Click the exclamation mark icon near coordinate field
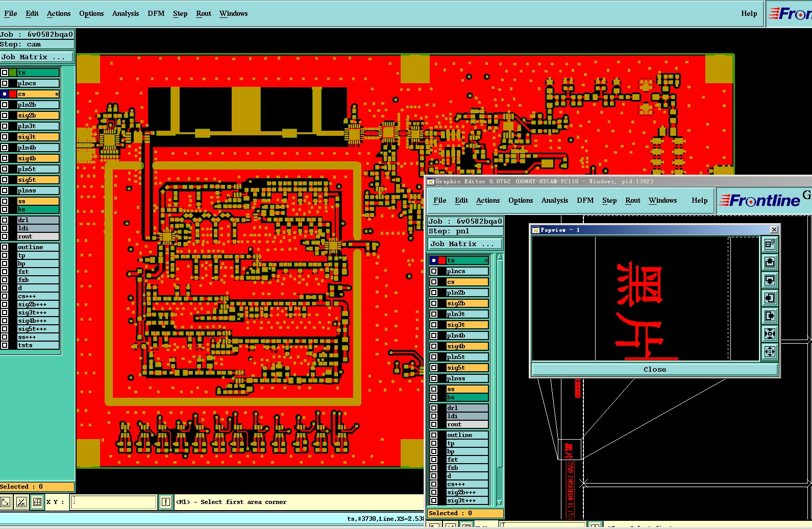This screenshot has width=812, height=529. (166, 502)
